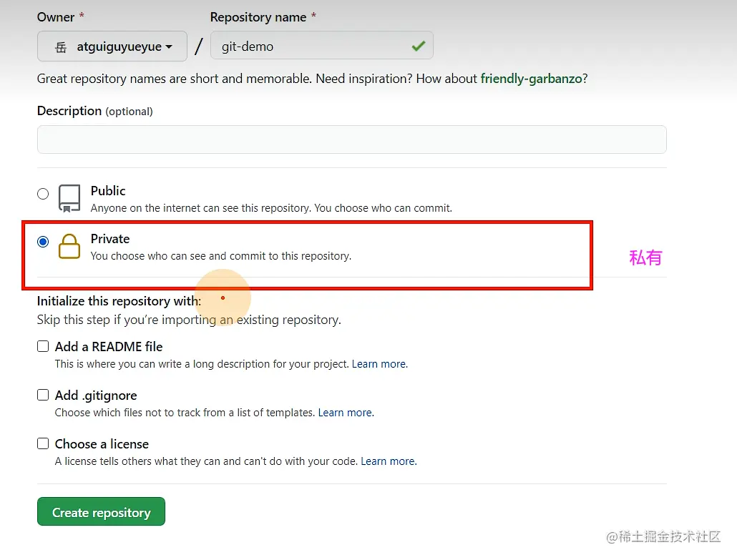Click the green valid-name checkmark icon

[x=418, y=46]
